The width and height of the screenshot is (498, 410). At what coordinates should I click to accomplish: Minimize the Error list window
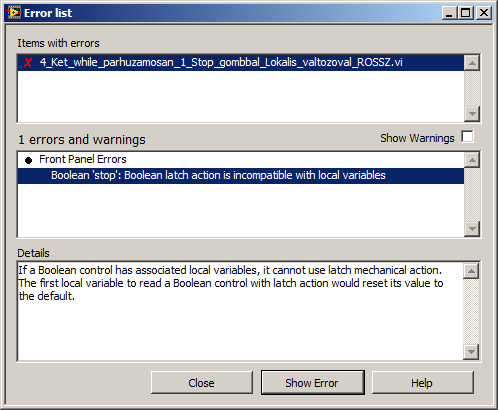coord(449,13)
